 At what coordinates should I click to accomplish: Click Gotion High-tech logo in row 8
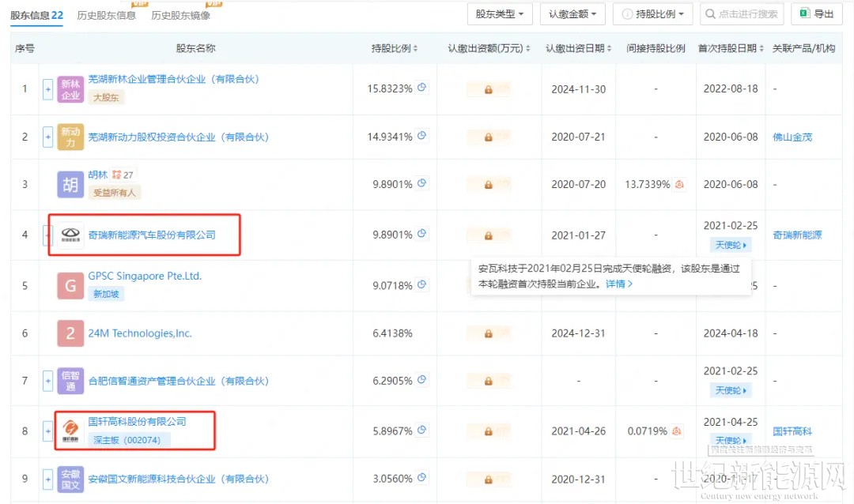pos(70,431)
